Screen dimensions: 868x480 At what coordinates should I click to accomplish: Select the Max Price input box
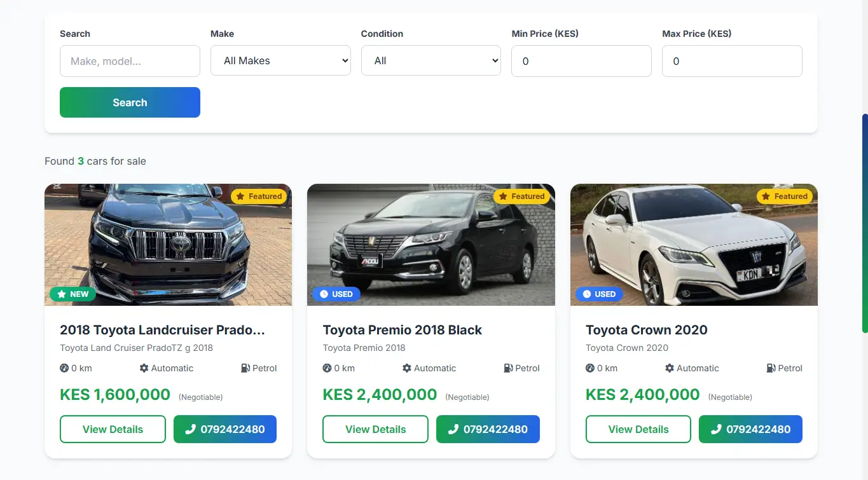tap(731, 60)
